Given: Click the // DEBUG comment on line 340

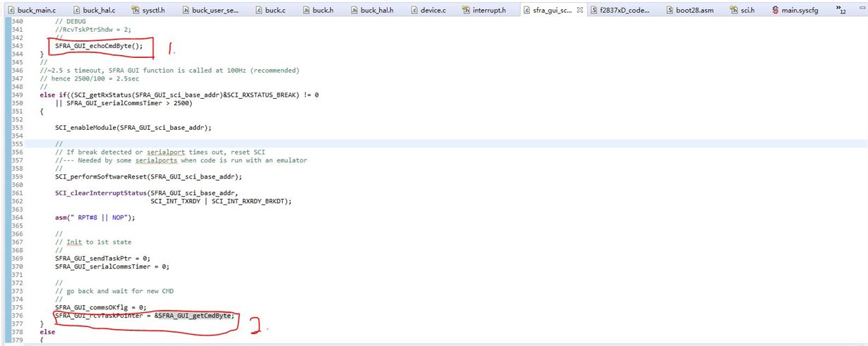Looking at the screenshot, I should click(x=69, y=22).
